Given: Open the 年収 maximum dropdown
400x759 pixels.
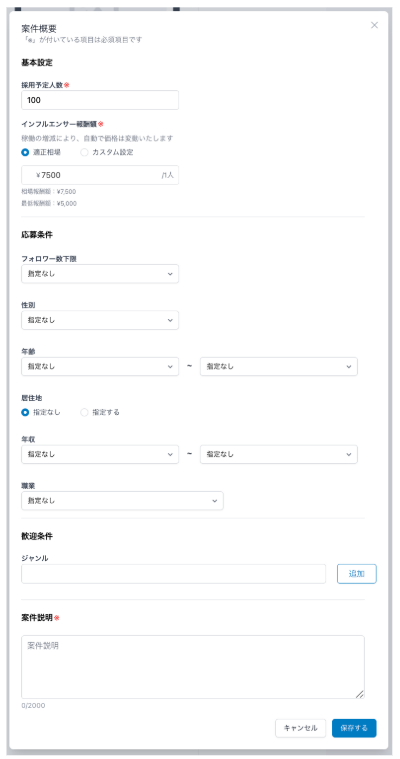Looking at the screenshot, I should (279, 455).
